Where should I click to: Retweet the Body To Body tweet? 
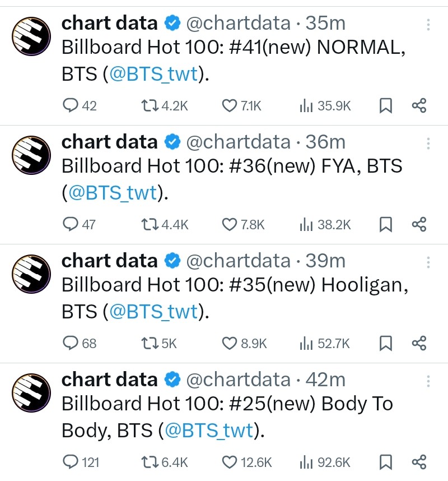tap(149, 462)
